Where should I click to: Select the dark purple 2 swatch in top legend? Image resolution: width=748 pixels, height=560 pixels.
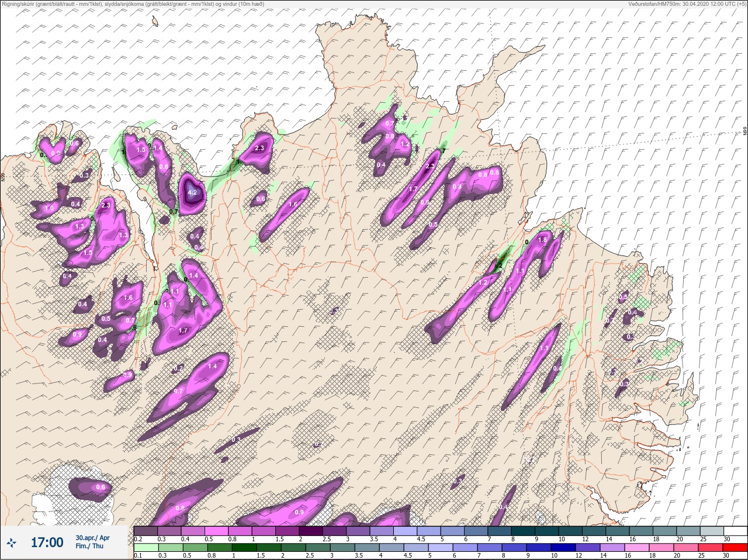click(311, 530)
